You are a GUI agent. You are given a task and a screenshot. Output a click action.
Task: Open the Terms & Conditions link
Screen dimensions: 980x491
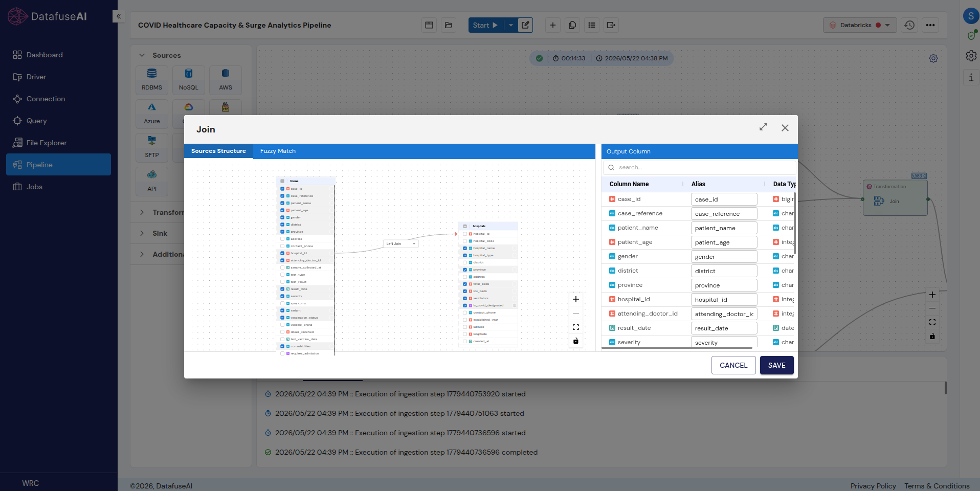tap(937, 486)
